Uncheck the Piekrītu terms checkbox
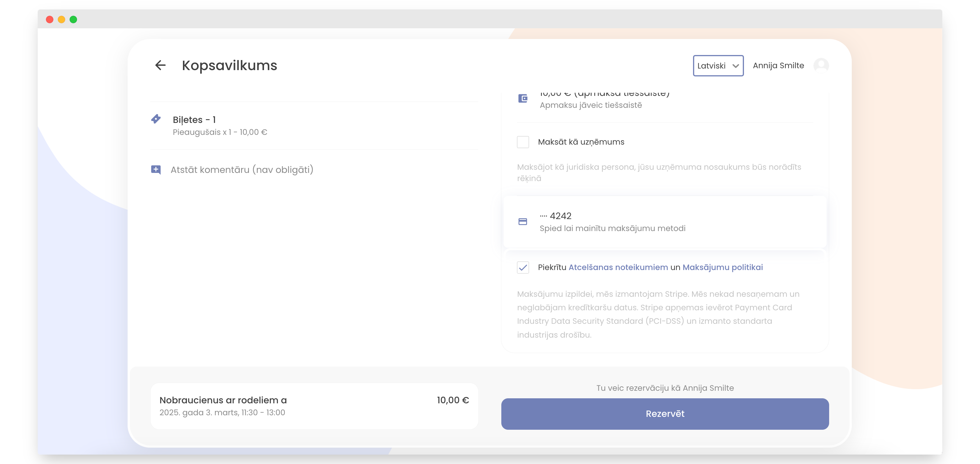The height and width of the screenshot is (464, 980). (523, 268)
